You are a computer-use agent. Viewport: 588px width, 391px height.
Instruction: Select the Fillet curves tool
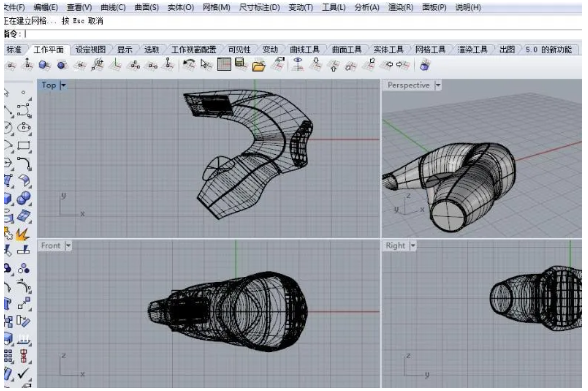pyautogui.click(x=24, y=163)
